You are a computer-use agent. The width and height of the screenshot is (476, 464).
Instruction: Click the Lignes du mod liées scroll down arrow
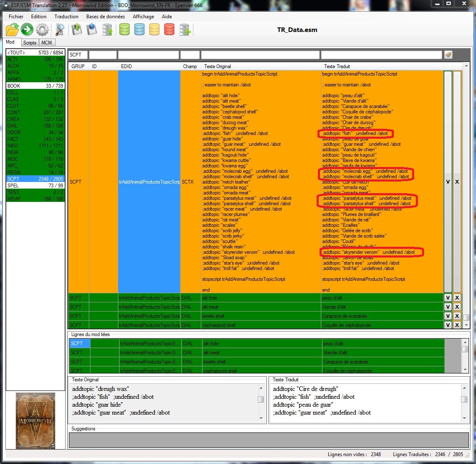pos(465,370)
